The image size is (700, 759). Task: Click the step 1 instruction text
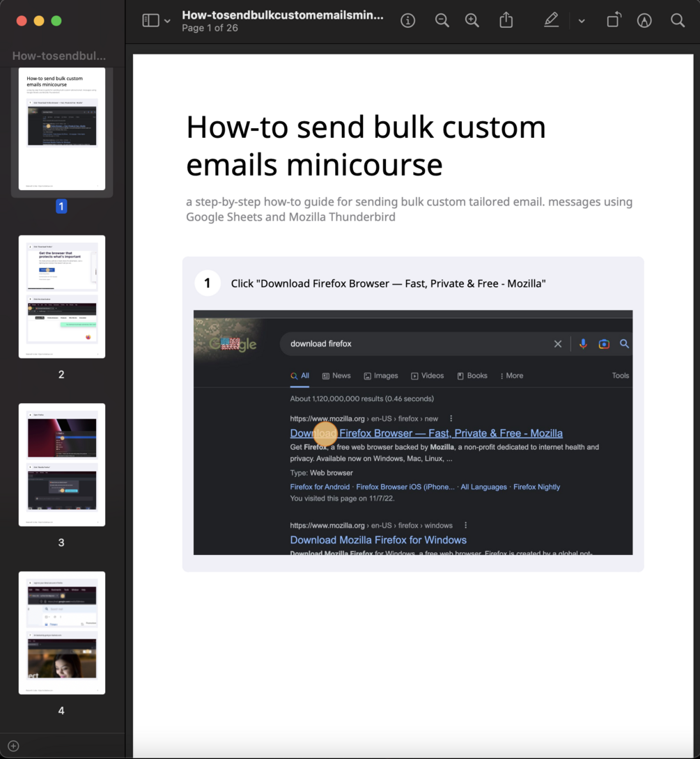coord(388,283)
